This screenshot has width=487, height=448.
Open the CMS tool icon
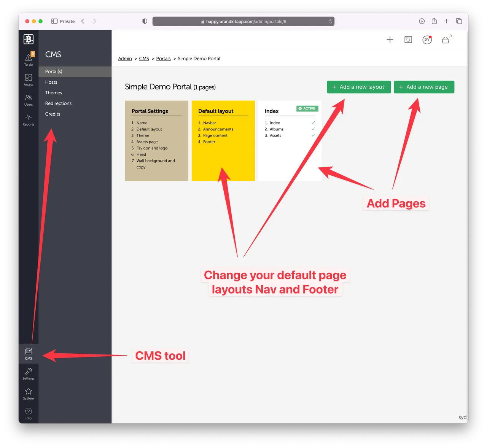(29, 353)
